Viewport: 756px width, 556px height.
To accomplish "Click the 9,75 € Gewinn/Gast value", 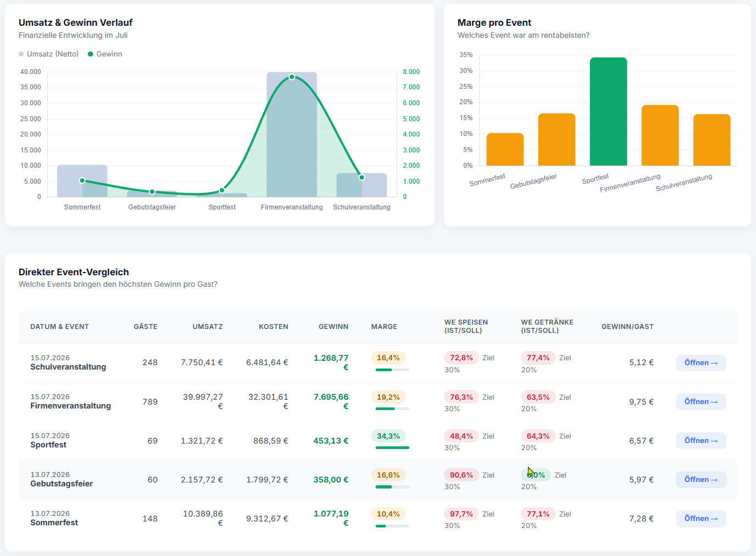I will coord(641,402).
